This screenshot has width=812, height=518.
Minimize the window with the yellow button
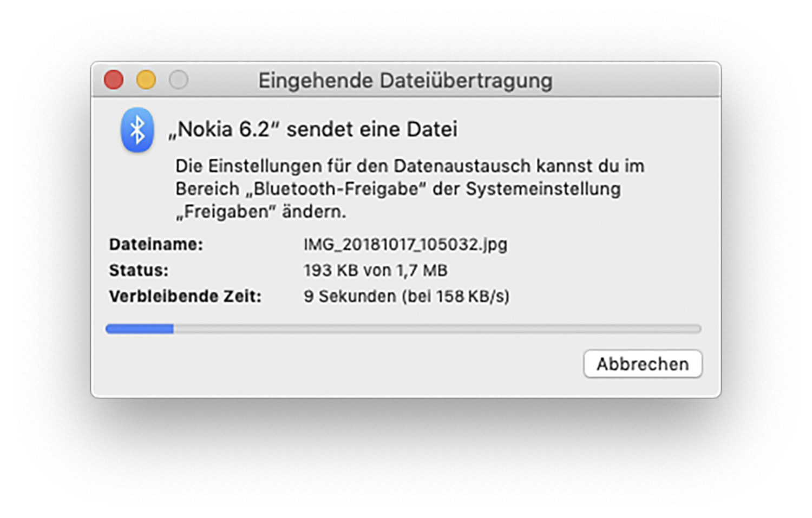pos(146,80)
